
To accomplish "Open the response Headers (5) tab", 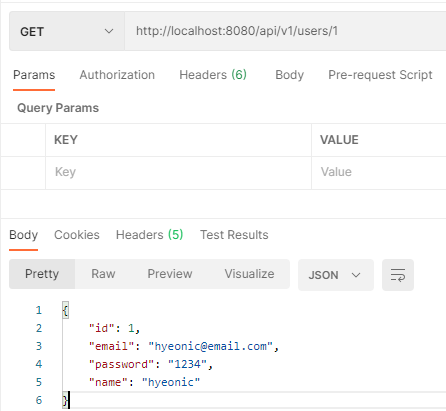I will click(x=149, y=235).
